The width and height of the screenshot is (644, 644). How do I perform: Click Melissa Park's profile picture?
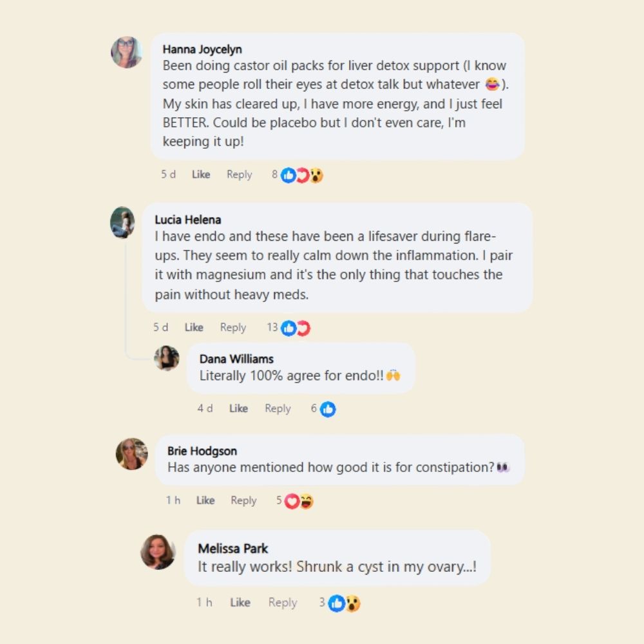(x=158, y=552)
